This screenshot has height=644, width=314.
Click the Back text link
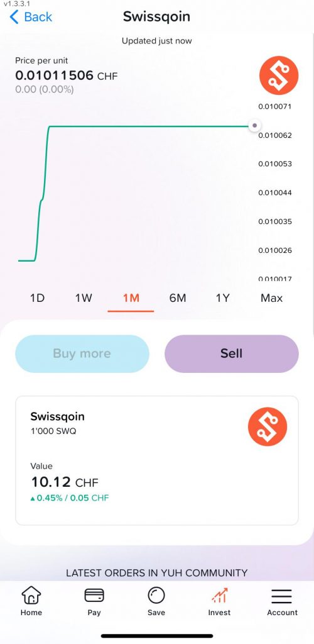point(38,17)
